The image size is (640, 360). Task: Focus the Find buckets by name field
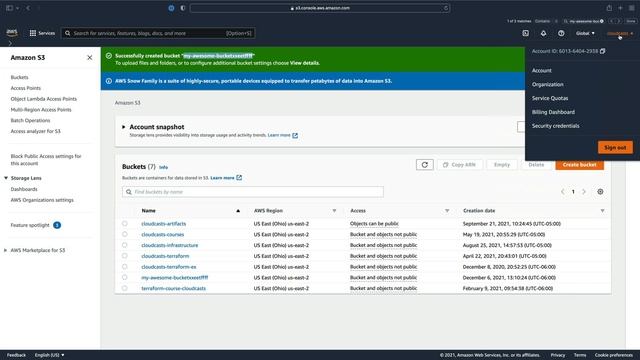(253, 192)
